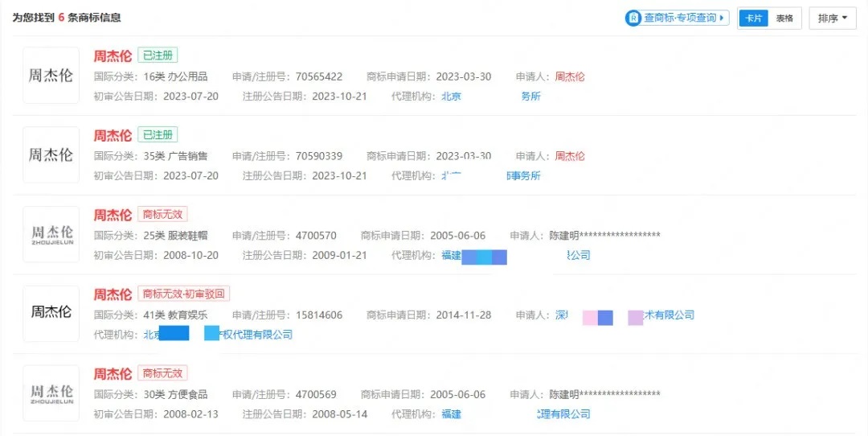The width and height of the screenshot is (868, 436).
Task: Click the R logo icon beside 查商标
Action: coord(633,18)
